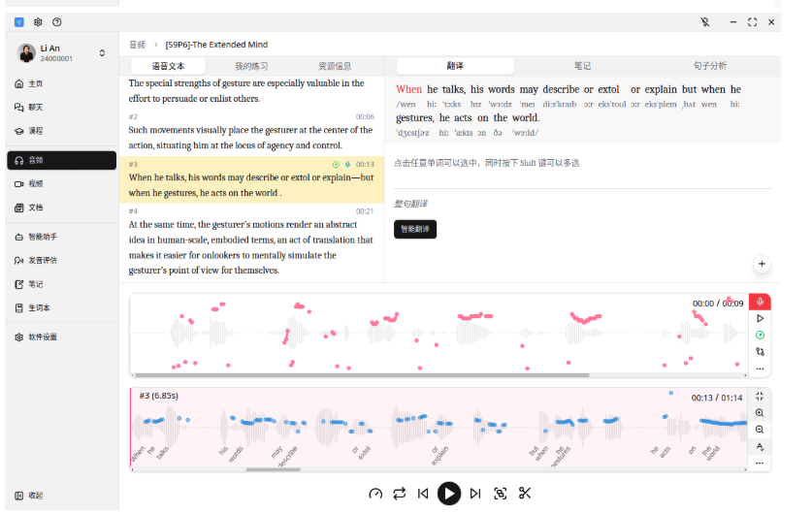Open the help question mark icon
This screenshot has height=513, width=812.
pyautogui.click(x=57, y=21)
